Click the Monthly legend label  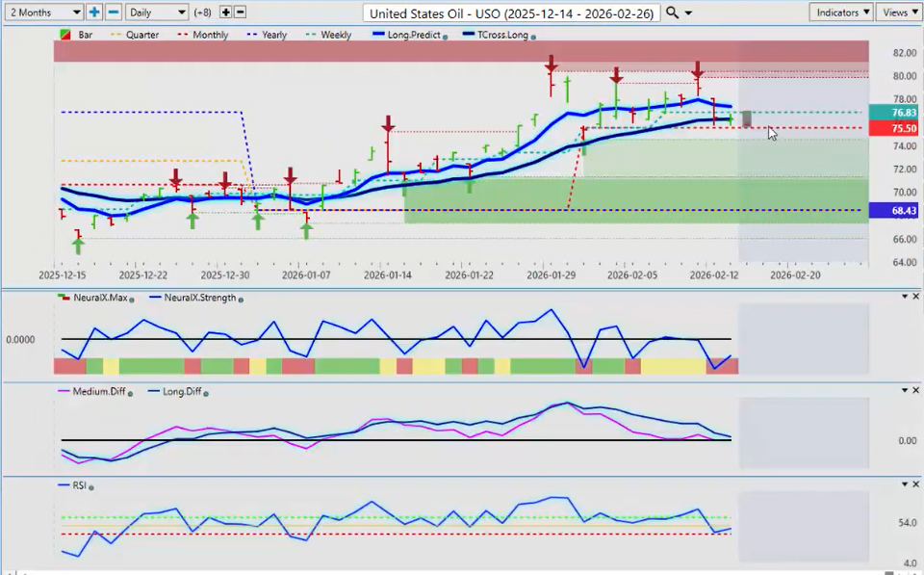tap(210, 35)
